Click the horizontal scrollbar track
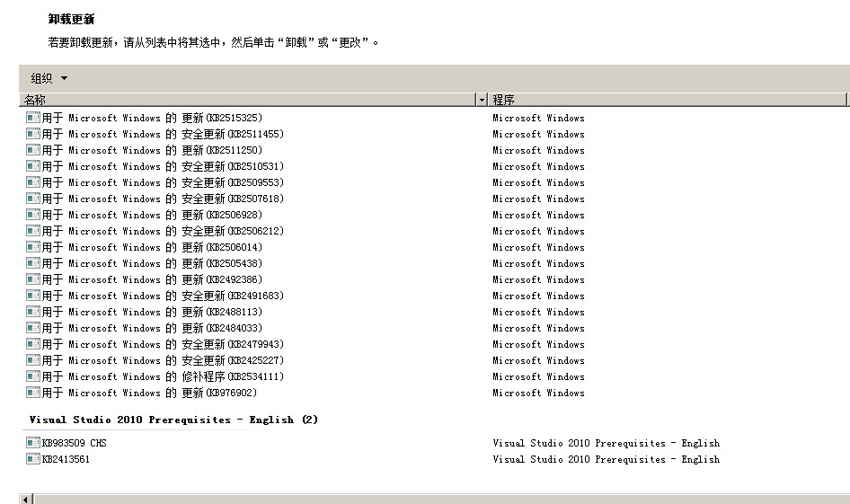The image size is (850, 504). [442, 499]
